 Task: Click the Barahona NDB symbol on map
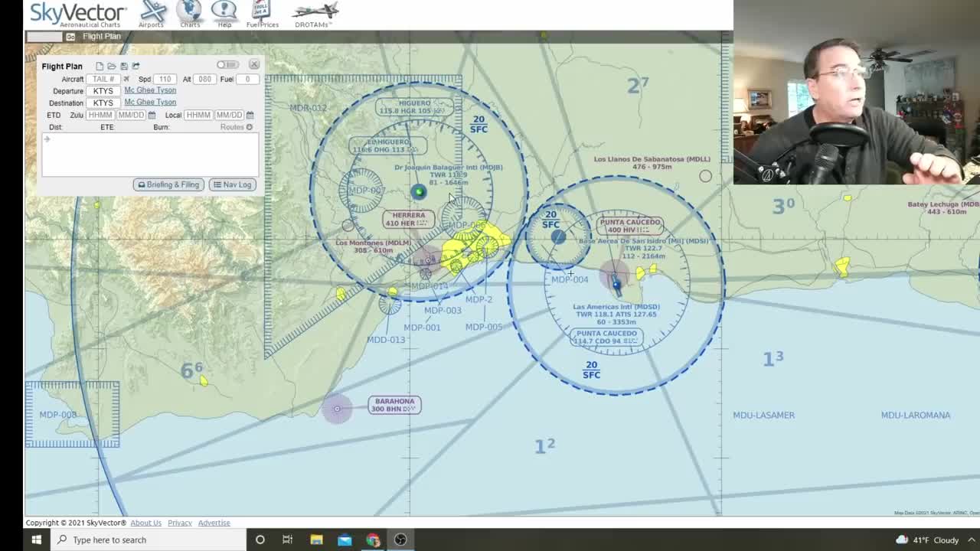(337, 409)
